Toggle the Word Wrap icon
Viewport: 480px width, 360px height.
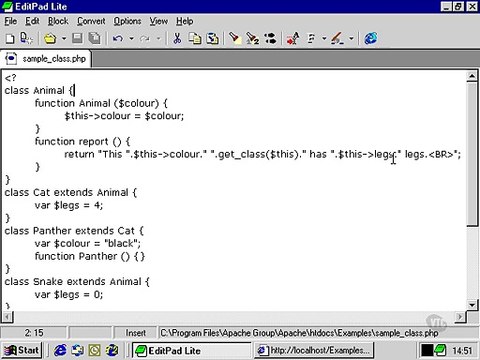[x=311, y=39]
